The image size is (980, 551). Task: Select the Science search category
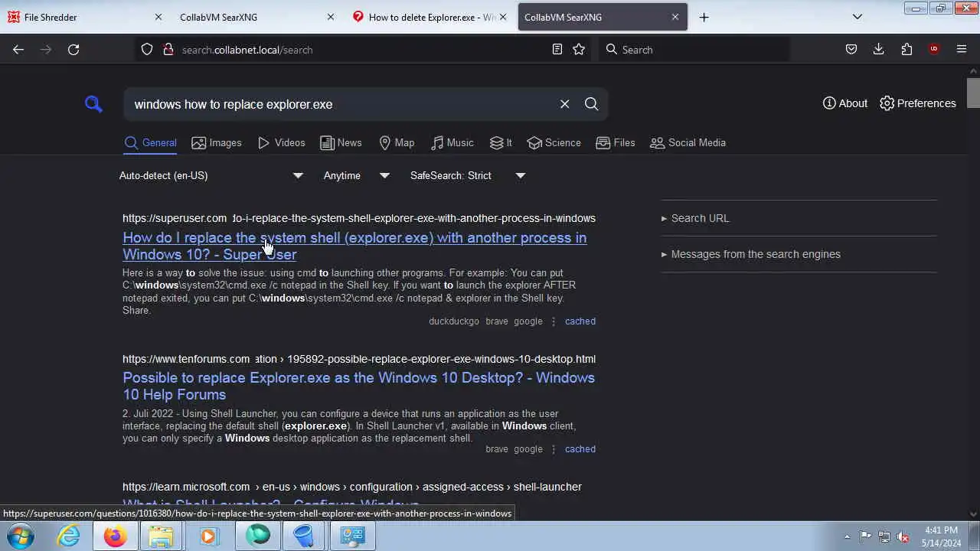click(x=554, y=143)
